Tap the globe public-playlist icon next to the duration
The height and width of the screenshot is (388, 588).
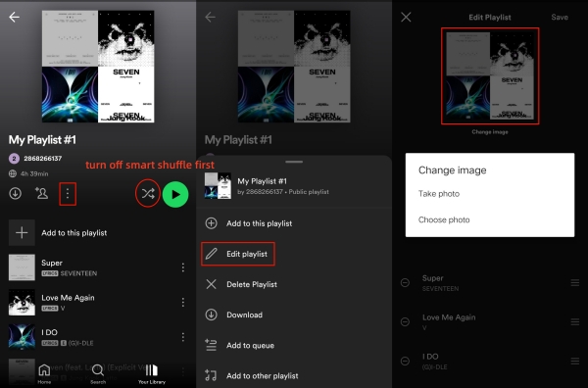pos(13,173)
